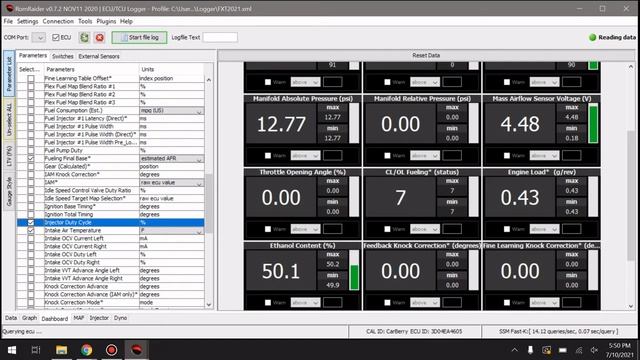Click the clock and date in taskbar

[619, 350]
